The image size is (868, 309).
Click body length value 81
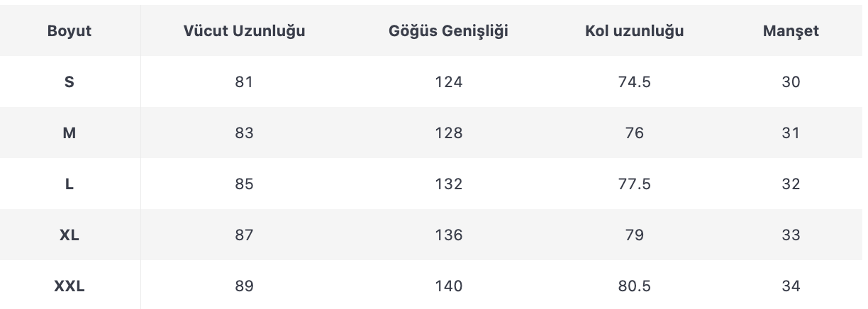point(244,82)
